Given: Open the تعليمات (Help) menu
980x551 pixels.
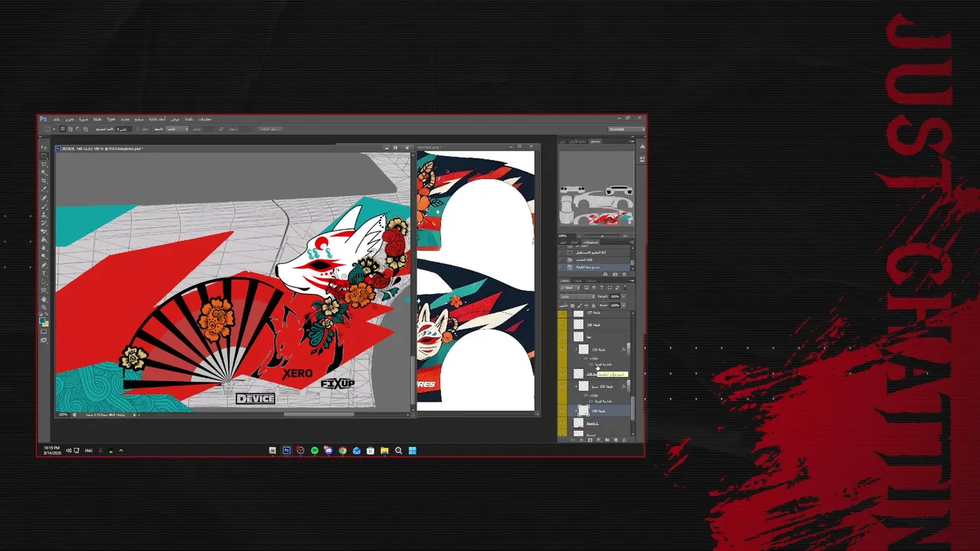Looking at the screenshot, I should (204, 119).
